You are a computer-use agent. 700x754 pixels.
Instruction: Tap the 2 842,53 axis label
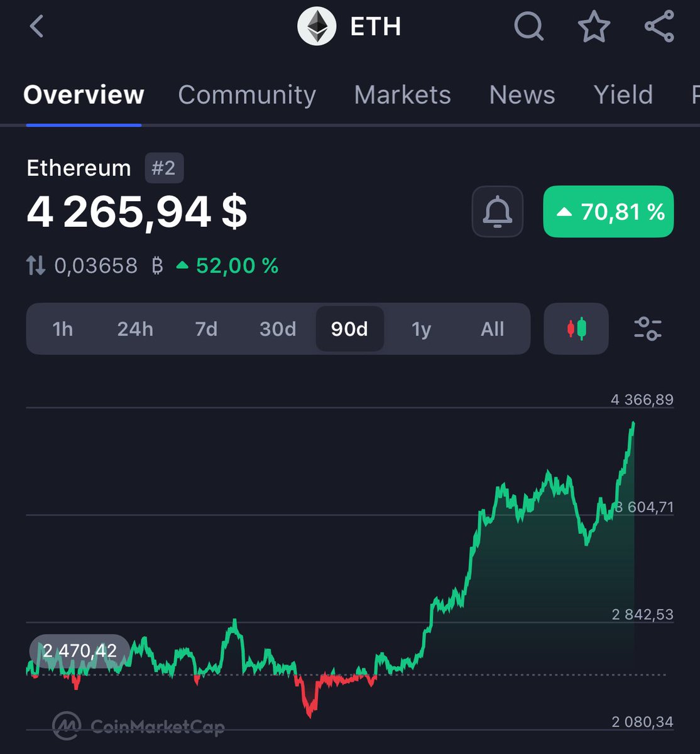click(642, 615)
